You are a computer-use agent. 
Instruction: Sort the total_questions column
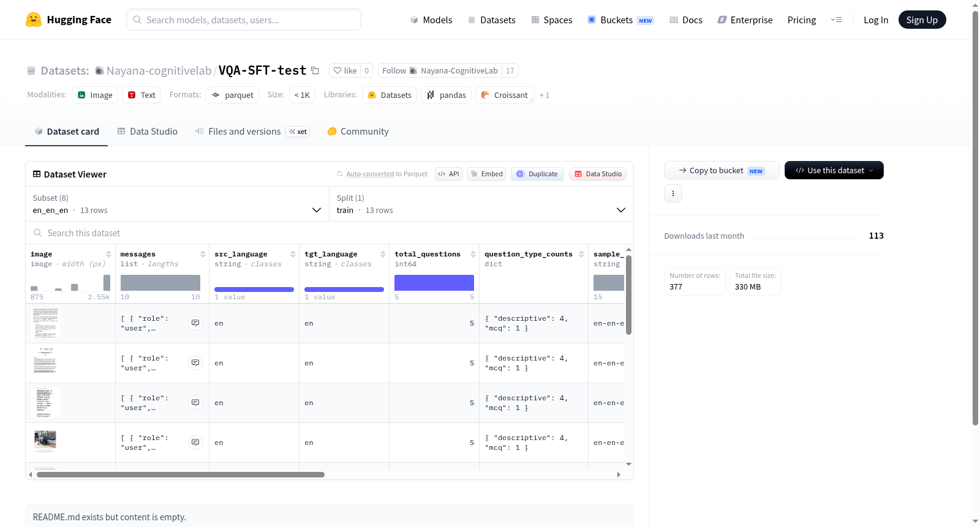473,254
